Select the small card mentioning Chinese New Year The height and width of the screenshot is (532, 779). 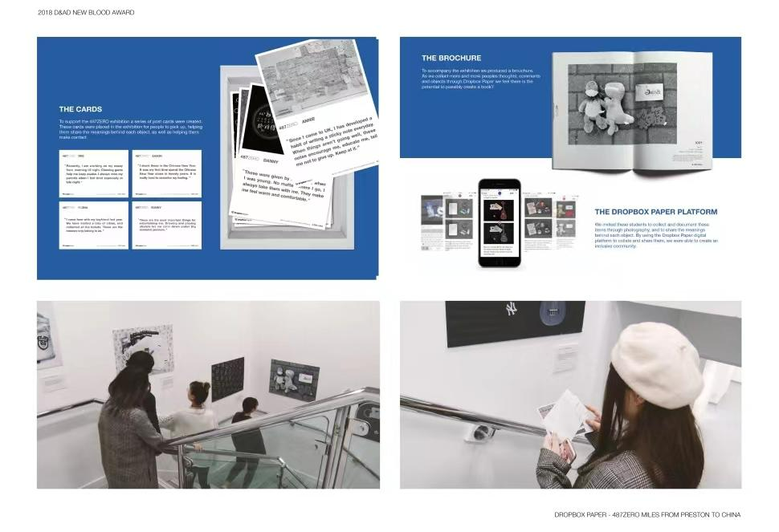click(167, 173)
